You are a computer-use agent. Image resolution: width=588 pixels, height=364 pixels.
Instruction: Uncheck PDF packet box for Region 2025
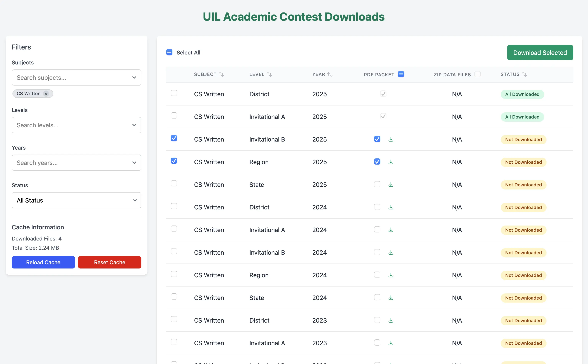[377, 161]
